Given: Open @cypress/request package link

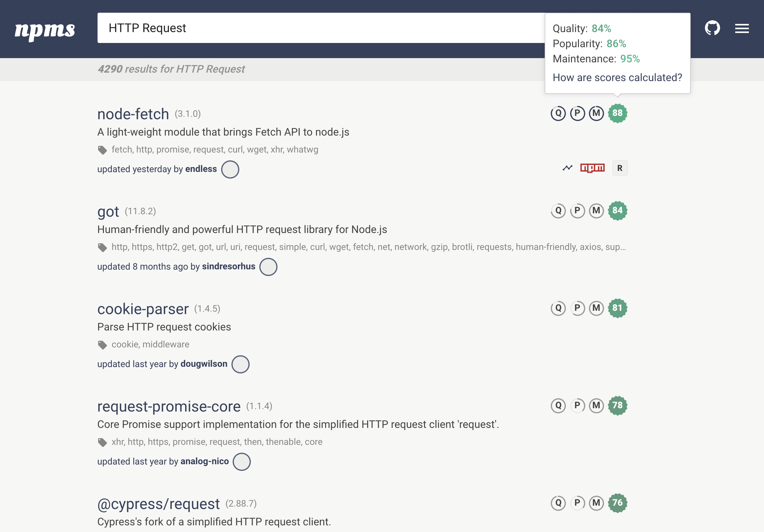Looking at the screenshot, I should 158,504.
